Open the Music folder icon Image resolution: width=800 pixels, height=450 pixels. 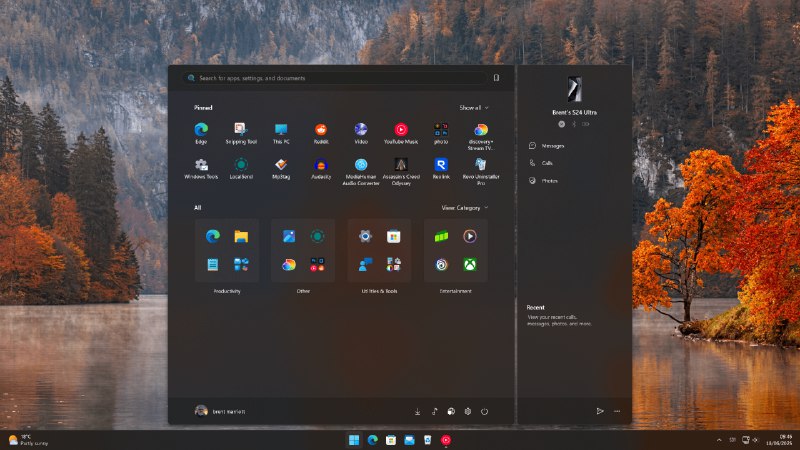click(x=434, y=412)
